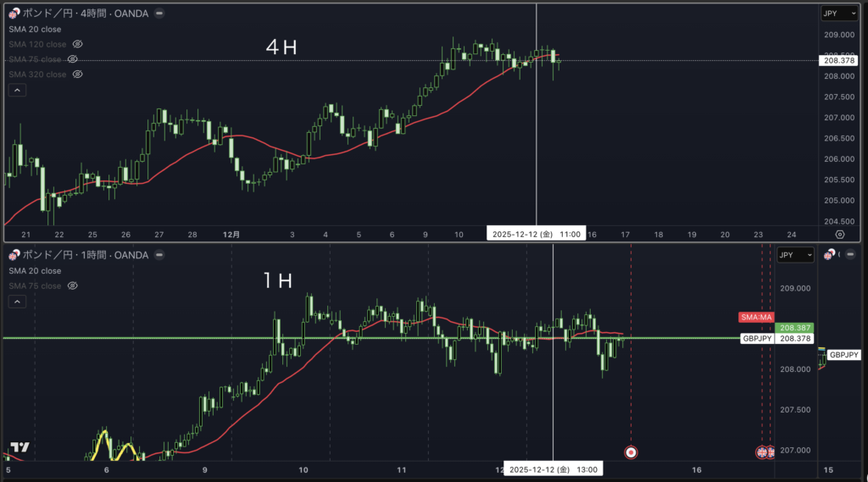Click the red SMA:MA price label
This screenshot has width=868, height=482.
click(755, 318)
